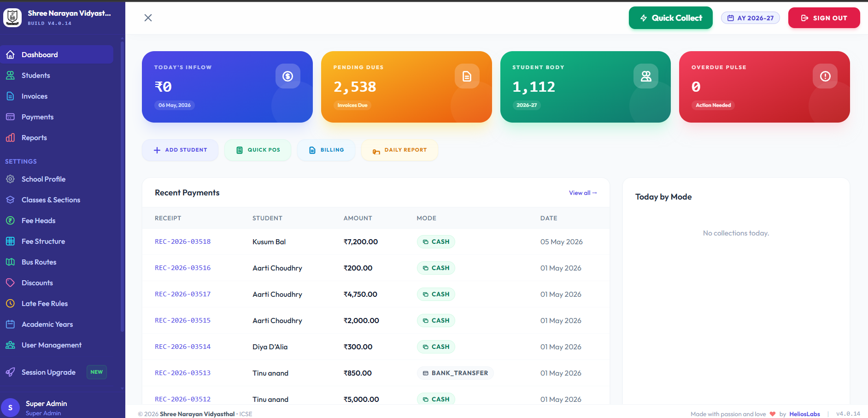Image resolution: width=868 pixels, height=418 pixels.
Task: Open receipt REC-2026-03518
Action: pyautogui.click(x=182, y=241)
